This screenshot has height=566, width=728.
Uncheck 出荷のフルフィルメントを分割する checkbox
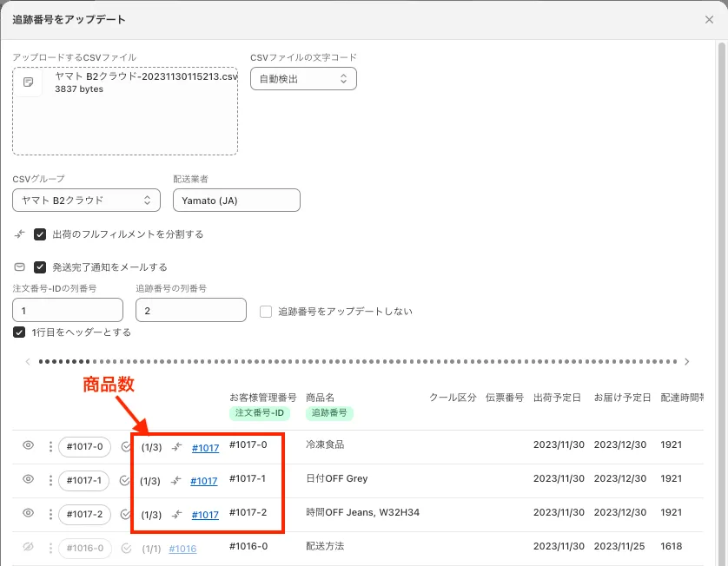pyautogui.click(x=40, y=234)
